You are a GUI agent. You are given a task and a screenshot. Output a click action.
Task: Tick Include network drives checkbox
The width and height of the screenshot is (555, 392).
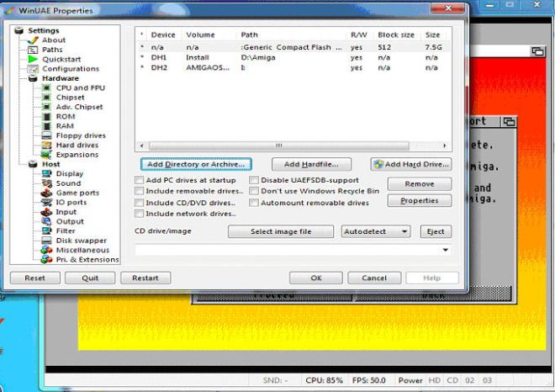(x=140, y=214)
